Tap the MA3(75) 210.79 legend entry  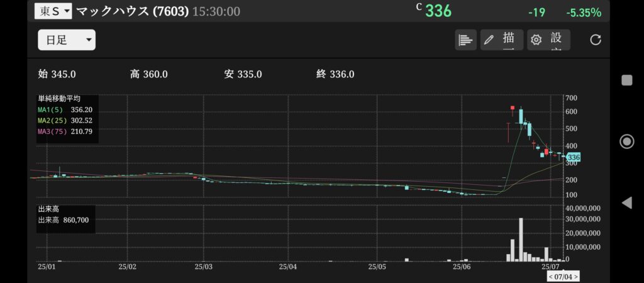[65, 131]
